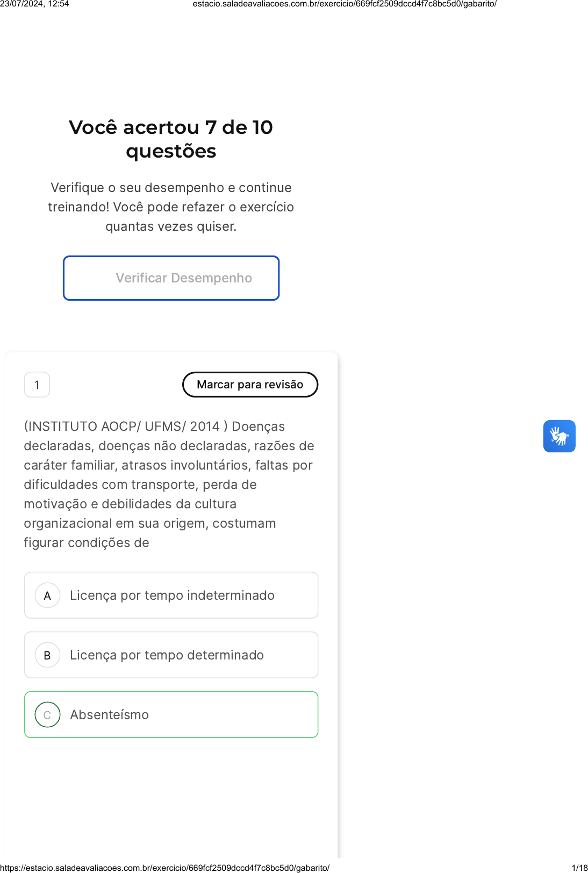
Task: Select the letter C option circle
Action: tap(47, 715)
